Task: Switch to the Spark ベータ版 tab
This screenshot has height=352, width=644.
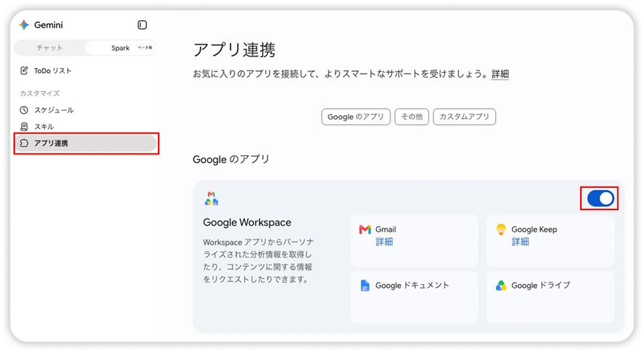Action: pyautogui.click(x=121, y=48)
